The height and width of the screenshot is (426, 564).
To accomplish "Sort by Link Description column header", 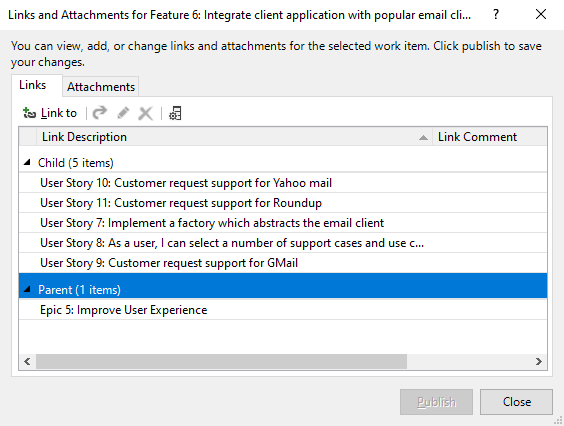I will click(235, 137).
